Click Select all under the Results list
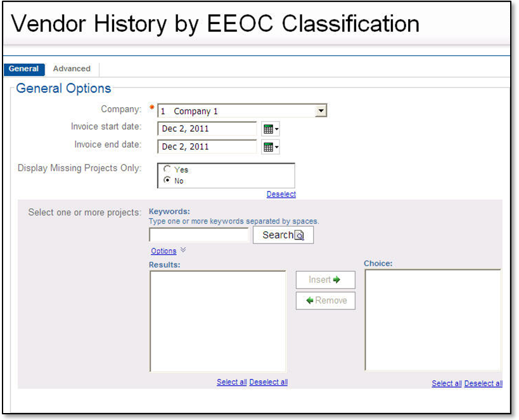This screenshot has height=420, width=519. coord(231,382)
